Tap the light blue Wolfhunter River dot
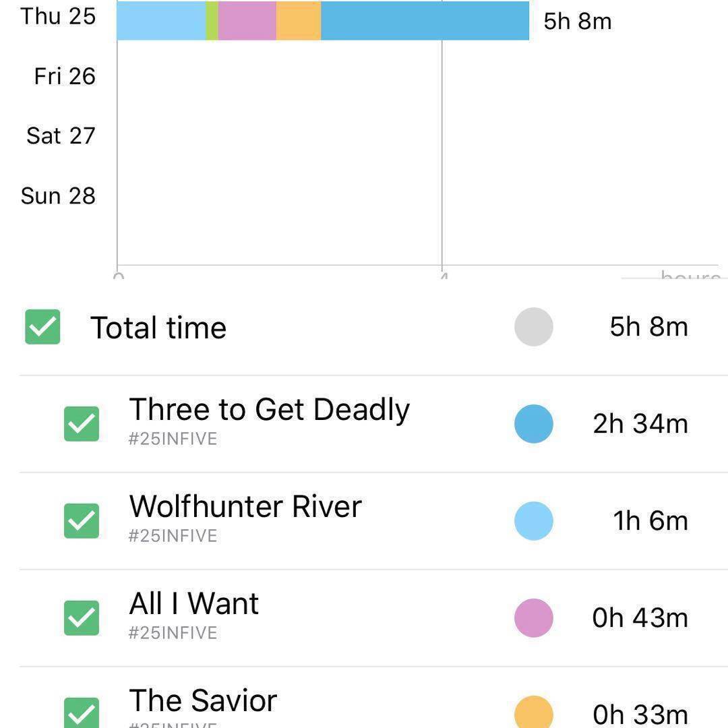Image resolution: width=728 pixels, height=728 pixels. (x=533, y=521)
